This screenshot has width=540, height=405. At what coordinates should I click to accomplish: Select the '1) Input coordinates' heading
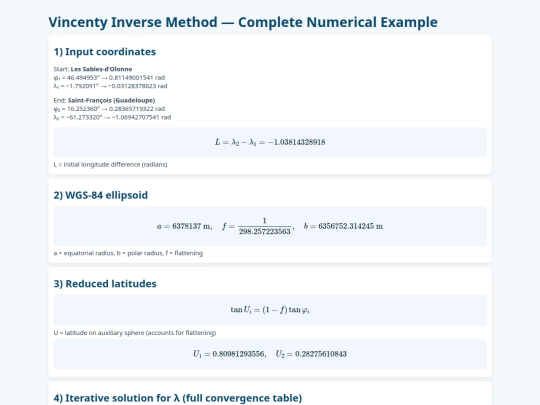pyautogui.click(x=105, y=52)
